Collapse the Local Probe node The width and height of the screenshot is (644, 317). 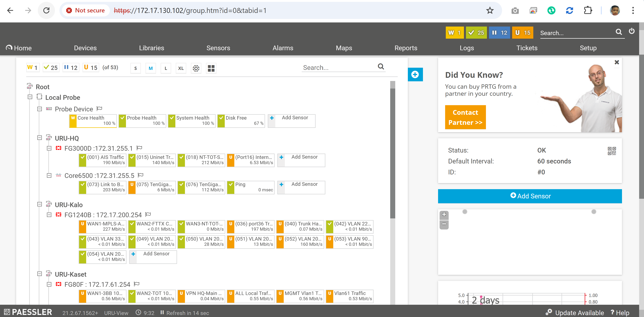point(30,97)
